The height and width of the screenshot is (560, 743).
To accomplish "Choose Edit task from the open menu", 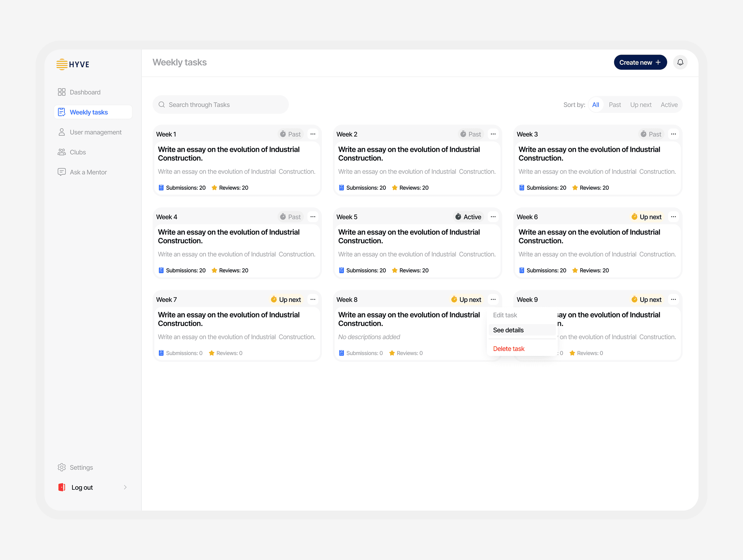I will 505,315.
